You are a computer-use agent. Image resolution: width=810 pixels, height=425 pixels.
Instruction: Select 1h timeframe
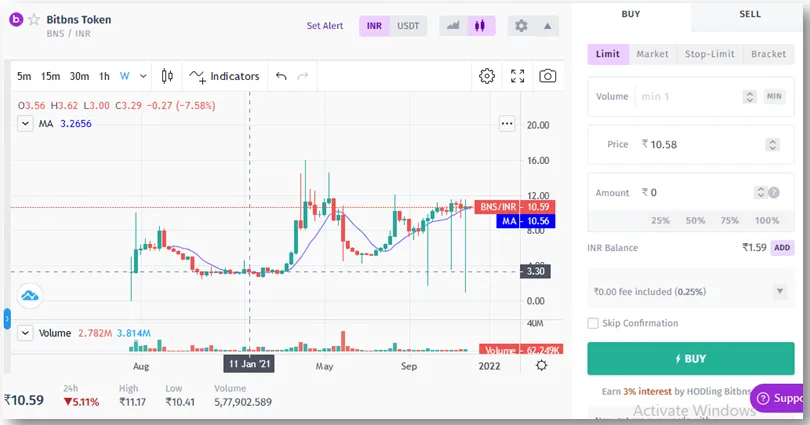(x=104, y=76)
